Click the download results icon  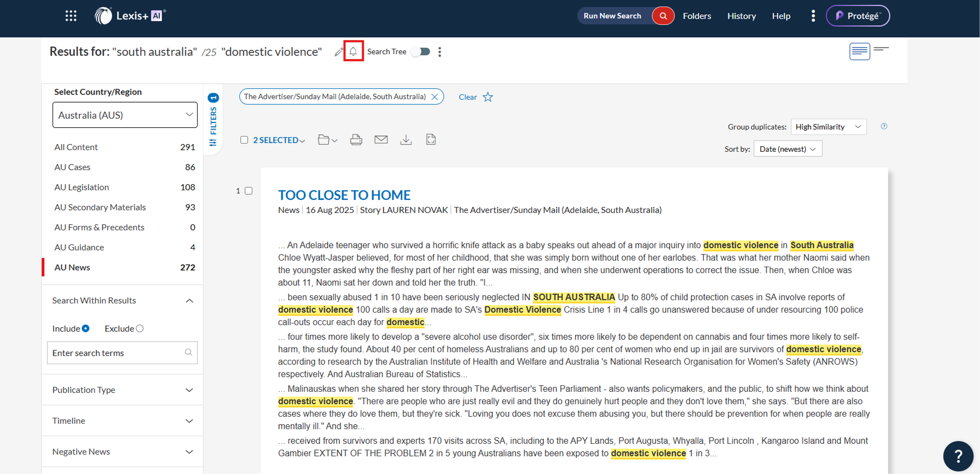pyautogui.click(x=406, y=140)
